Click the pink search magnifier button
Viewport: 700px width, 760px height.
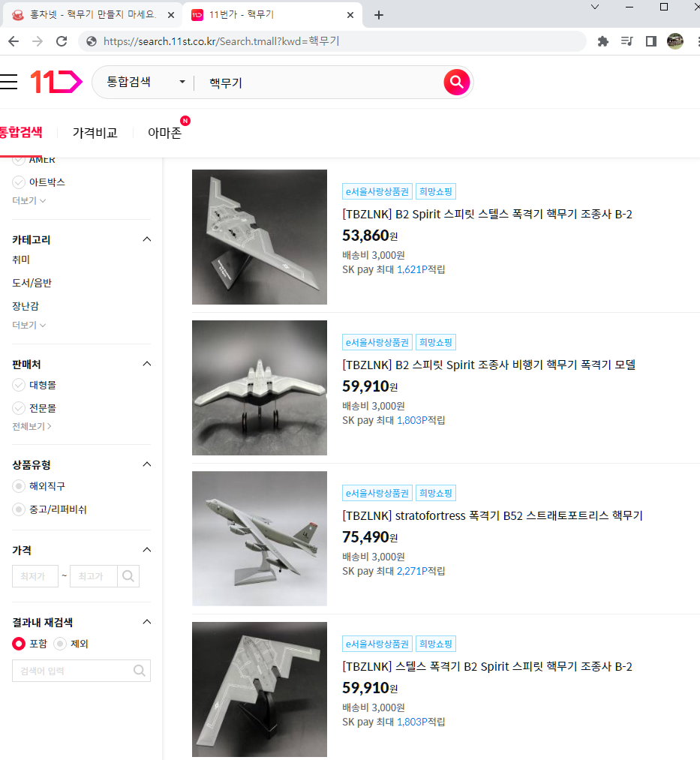[457, 83]
